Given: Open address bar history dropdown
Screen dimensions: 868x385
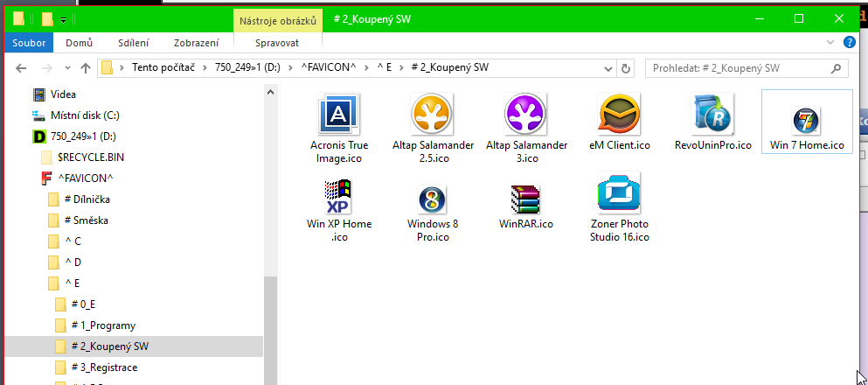Looking at the screenshot, I should 608,69.
